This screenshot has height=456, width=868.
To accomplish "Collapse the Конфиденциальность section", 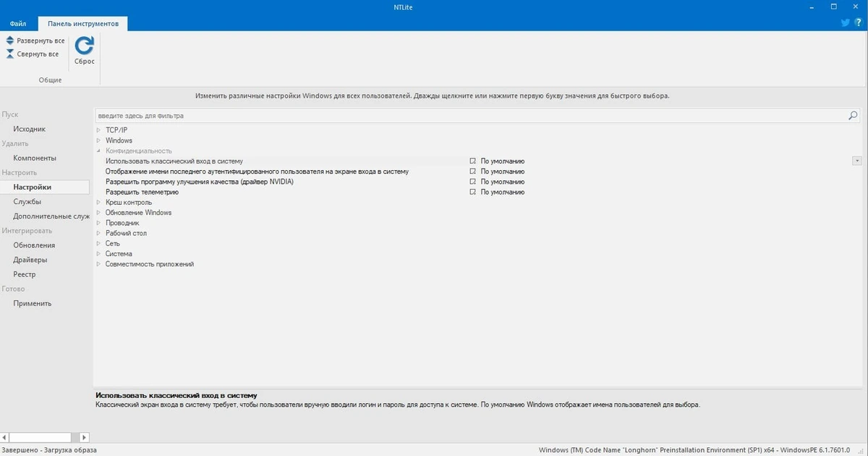I will pos(98,151).
